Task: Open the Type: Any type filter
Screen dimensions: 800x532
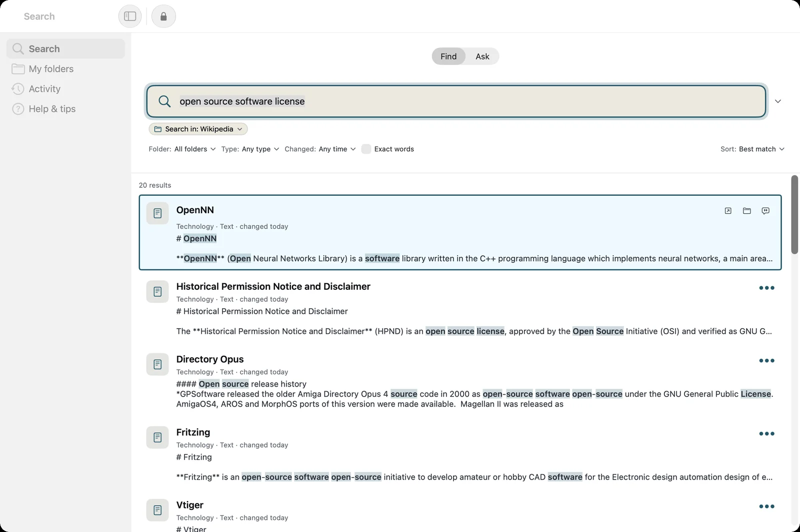Action: [x=250, y=149]
